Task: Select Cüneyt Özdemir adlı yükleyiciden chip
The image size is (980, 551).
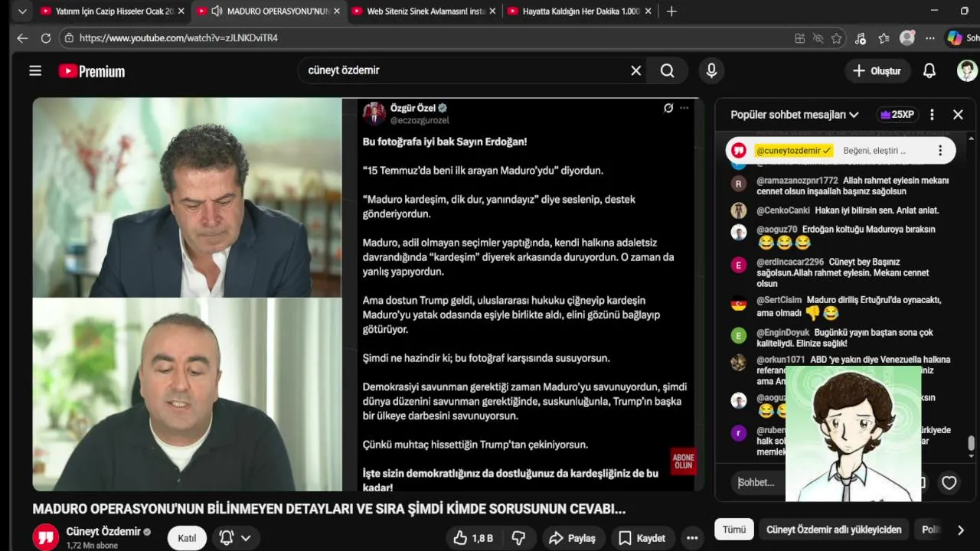Action: 834,530
